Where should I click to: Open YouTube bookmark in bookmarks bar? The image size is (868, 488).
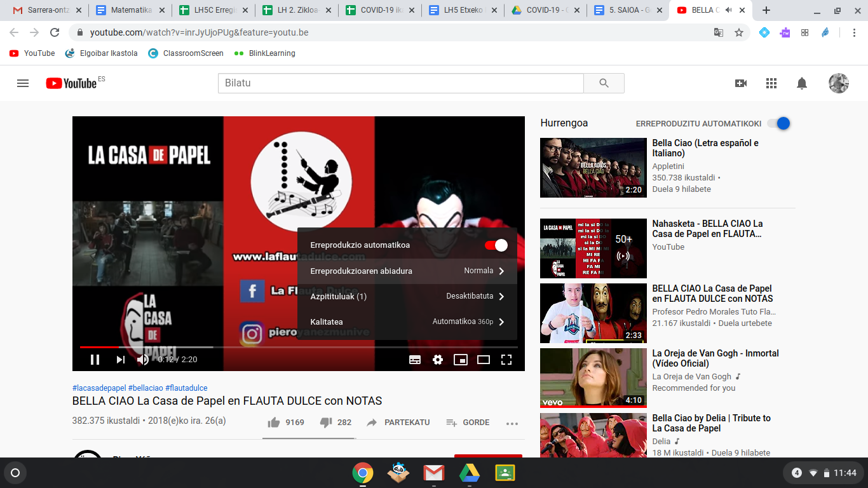pyautogui.click(x=32, y=53)
